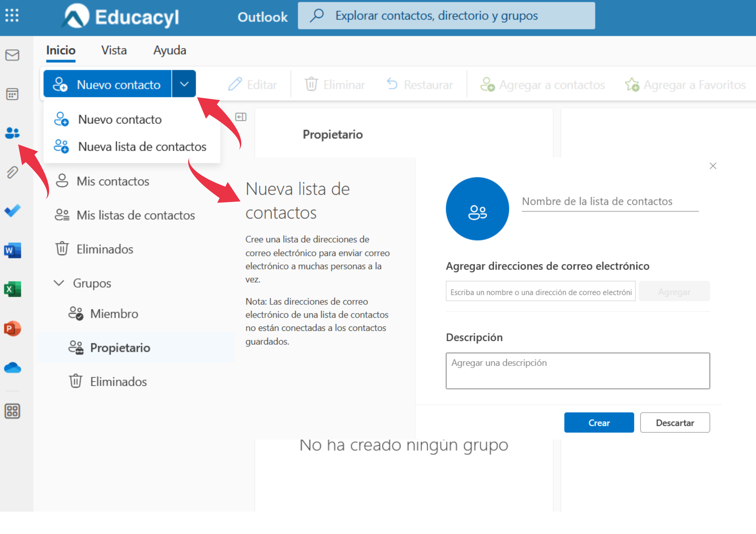Open the Mail icon in sidebar

pos(12,55)
